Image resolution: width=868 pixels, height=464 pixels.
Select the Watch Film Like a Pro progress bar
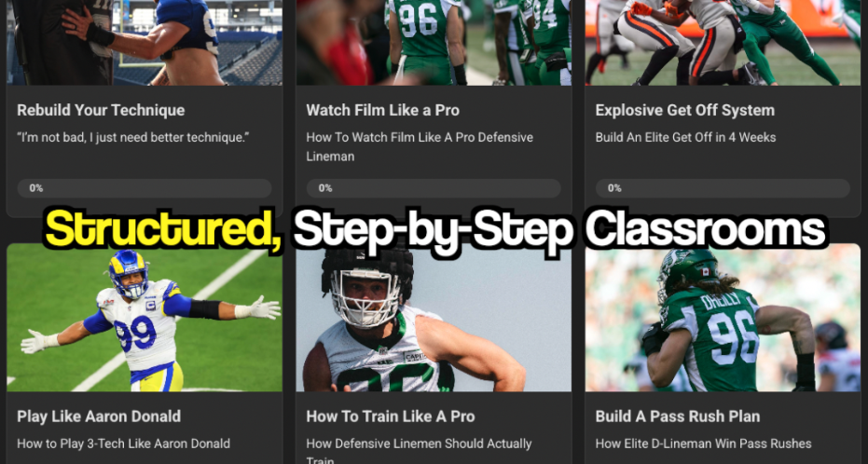click(x=434, y=188)
